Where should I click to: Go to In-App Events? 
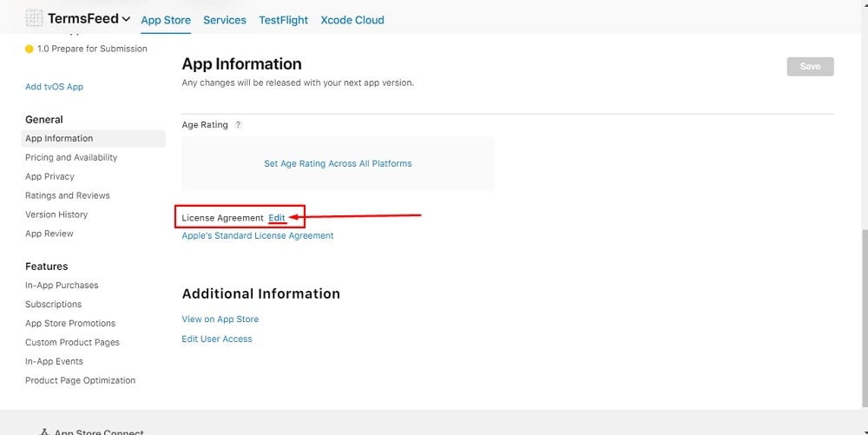54,361
